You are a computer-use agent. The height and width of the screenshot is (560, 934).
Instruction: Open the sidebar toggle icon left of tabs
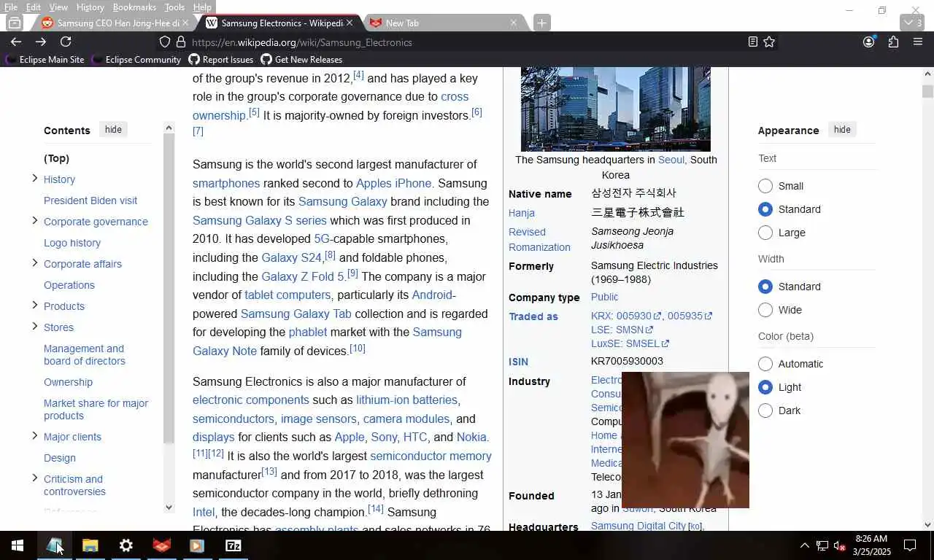[15, 23]
